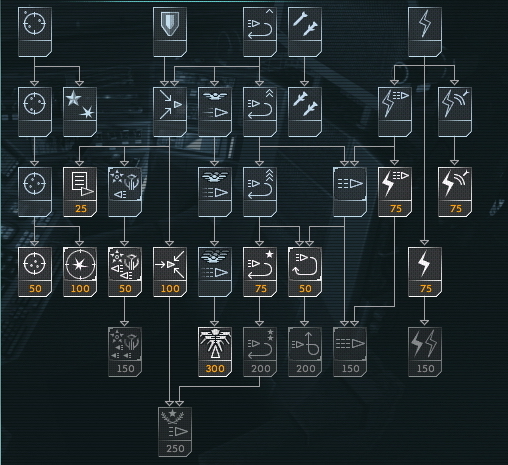Select the upward loop skill costing 200

click(x=305, y=352)
